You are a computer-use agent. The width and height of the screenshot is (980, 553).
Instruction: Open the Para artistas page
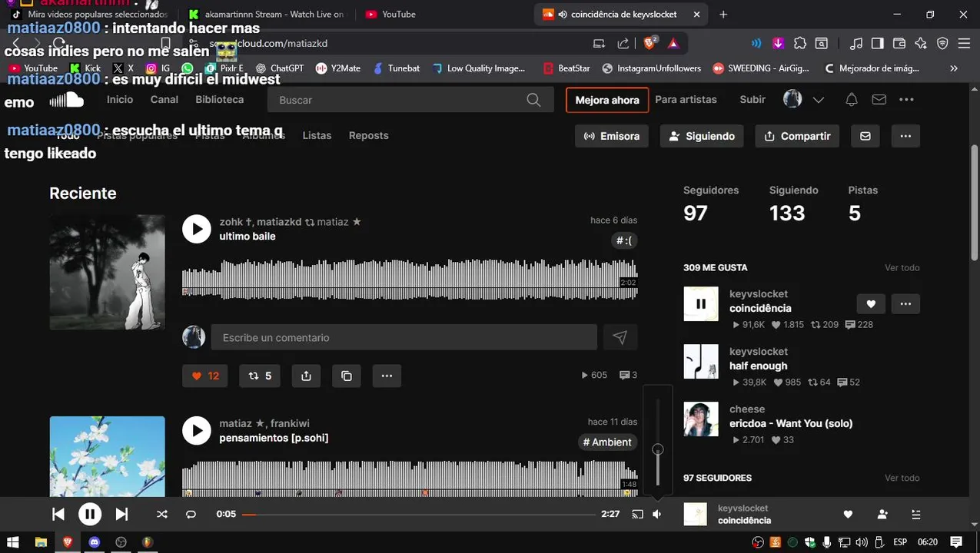(x=686, y=99)
